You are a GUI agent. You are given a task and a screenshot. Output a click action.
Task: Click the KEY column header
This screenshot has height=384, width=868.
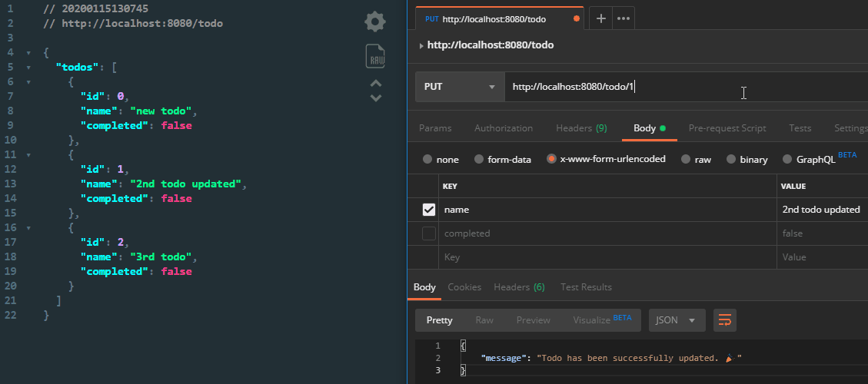450,187
